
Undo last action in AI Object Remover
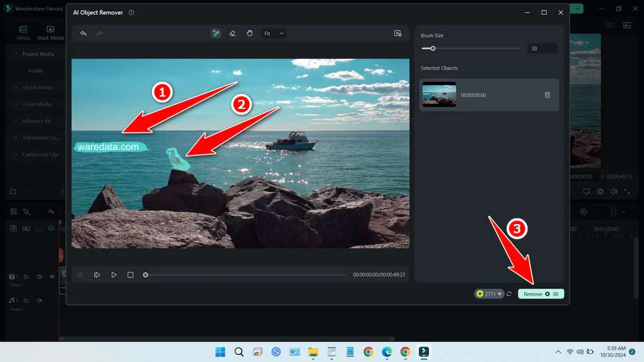(83, 33)
